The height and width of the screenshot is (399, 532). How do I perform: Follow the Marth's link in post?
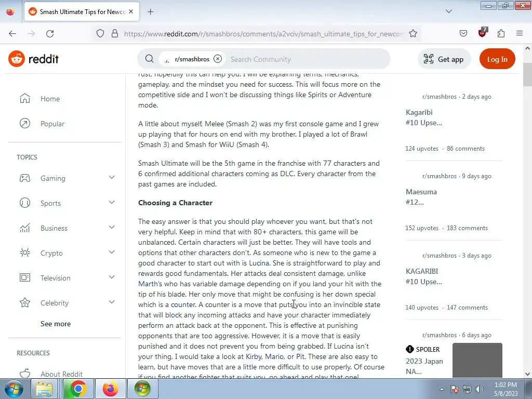pos(150,284)
